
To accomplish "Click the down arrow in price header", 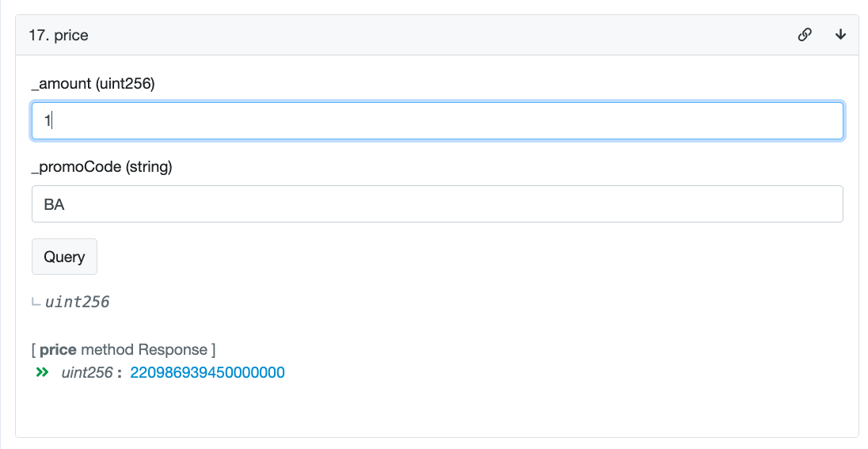I will pos(841,35).
